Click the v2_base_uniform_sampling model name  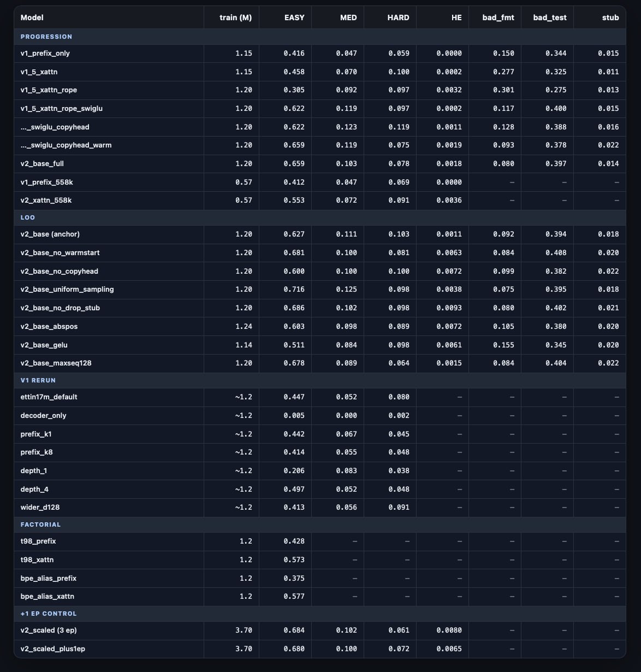68,290
